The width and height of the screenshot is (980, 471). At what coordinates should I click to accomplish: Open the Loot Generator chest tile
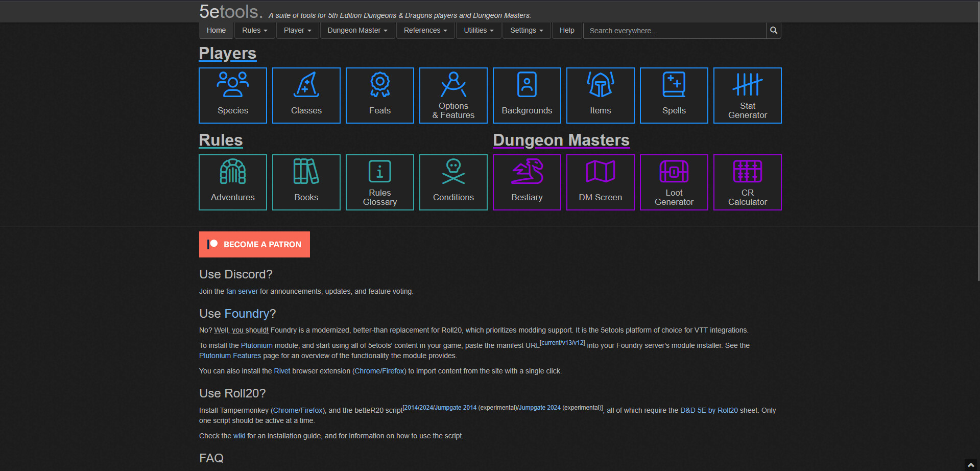674,182
